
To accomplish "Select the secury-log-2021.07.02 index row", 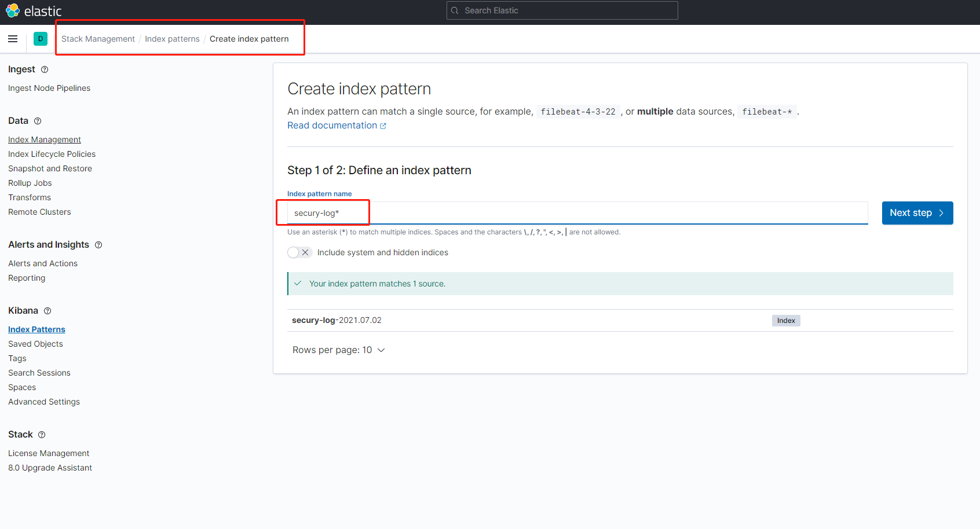I will pyautogui.click(x=620, y=321).
